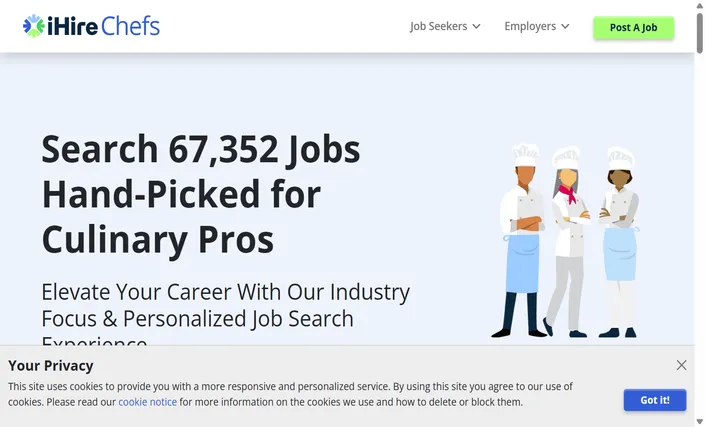Click the iHire snowflake logo icon
This screenshot has width=705, height=427.
[34, 26]
